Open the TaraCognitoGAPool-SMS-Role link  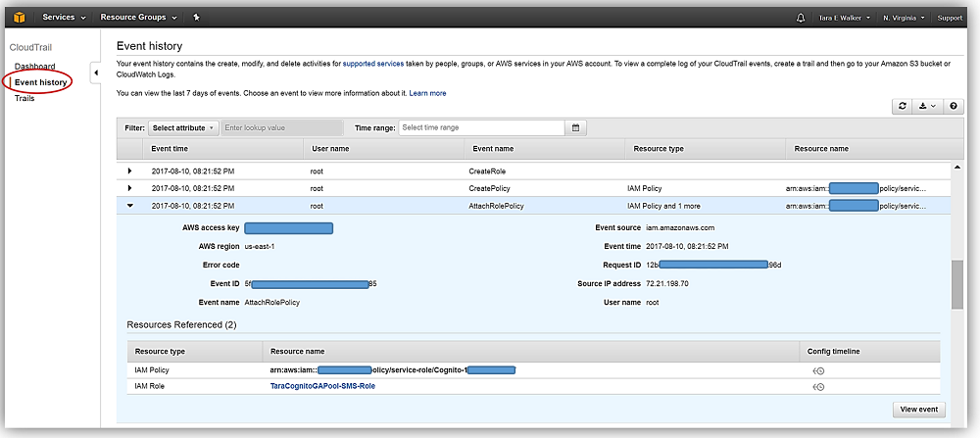[322, 386]
